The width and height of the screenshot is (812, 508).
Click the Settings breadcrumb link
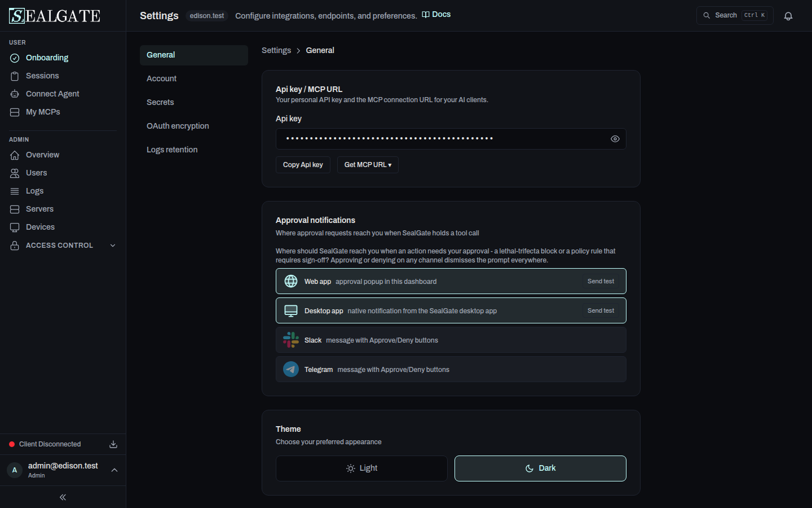pos(276,50)
